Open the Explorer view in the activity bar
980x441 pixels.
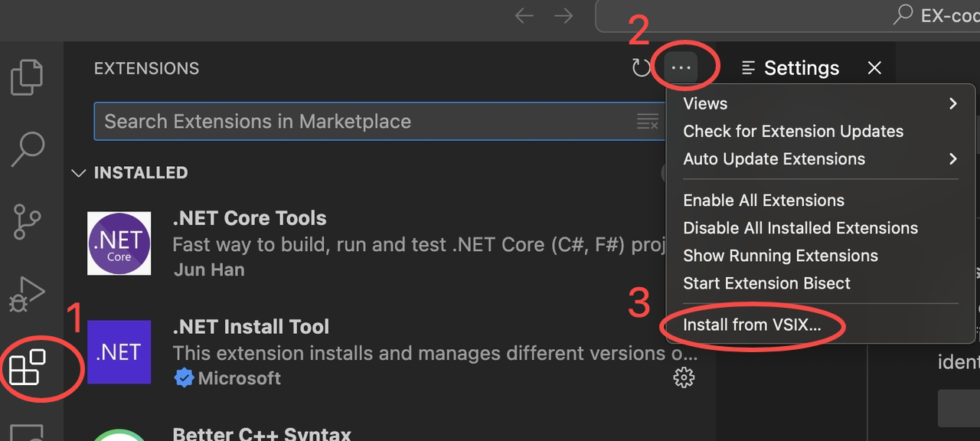point(27,77)
